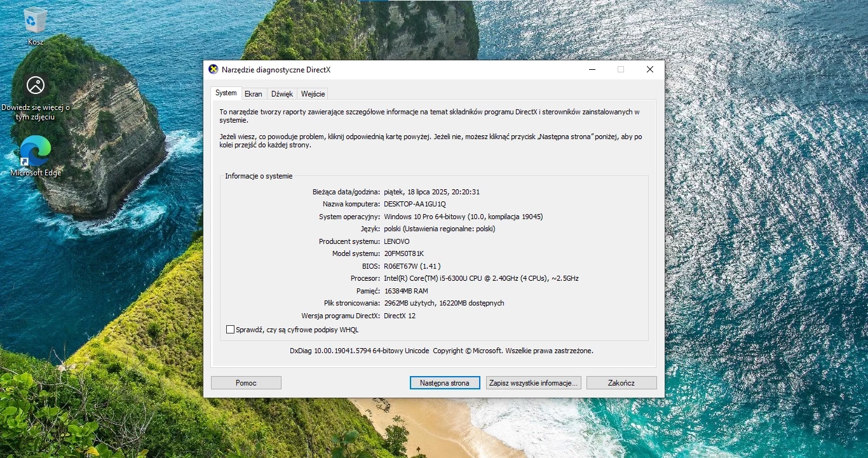The width and height of the screenshot is (868, 458).
Task: Switch to the Ekran tab
Action: [x=254, y=94]
